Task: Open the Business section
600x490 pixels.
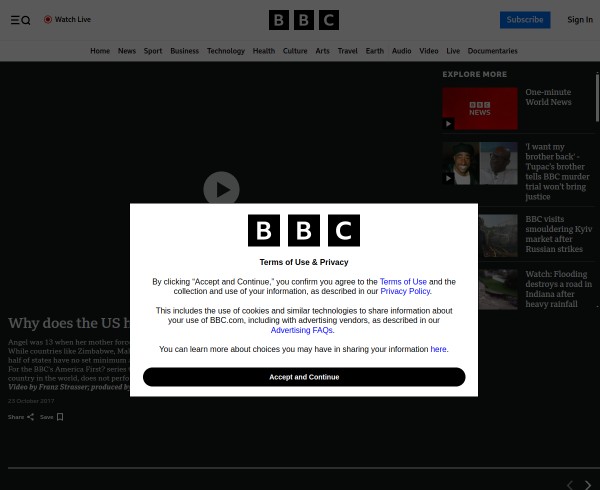Action: [184, 51]
